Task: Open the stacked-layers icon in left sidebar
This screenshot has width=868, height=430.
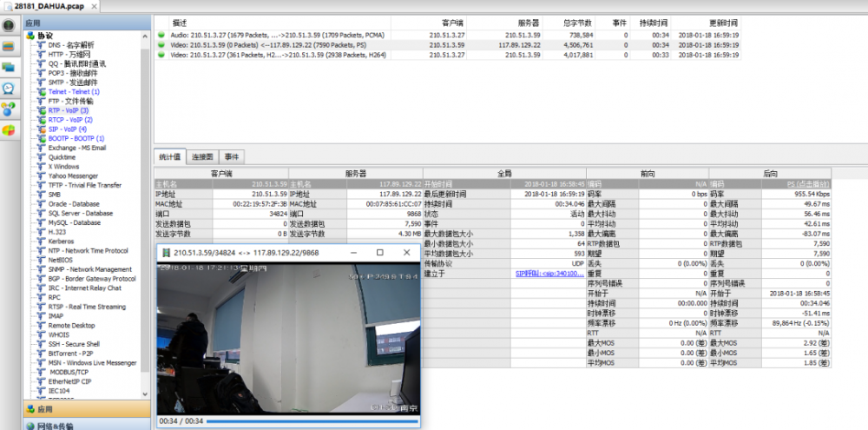Action: point(9,47)
